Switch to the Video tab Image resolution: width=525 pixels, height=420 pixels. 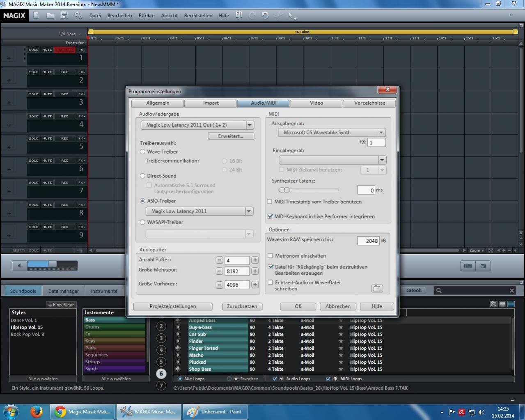pyautogui.click(x=316, y=103)
